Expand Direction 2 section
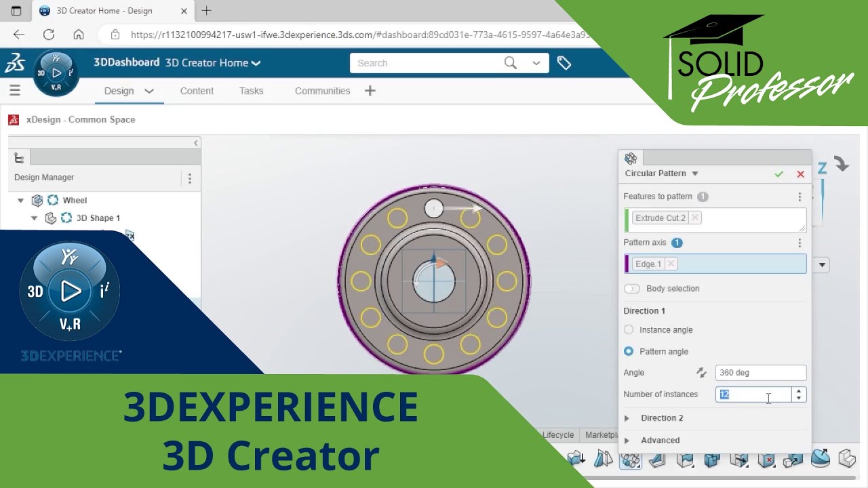Screen dimensions: 868x488 (627, 418)
